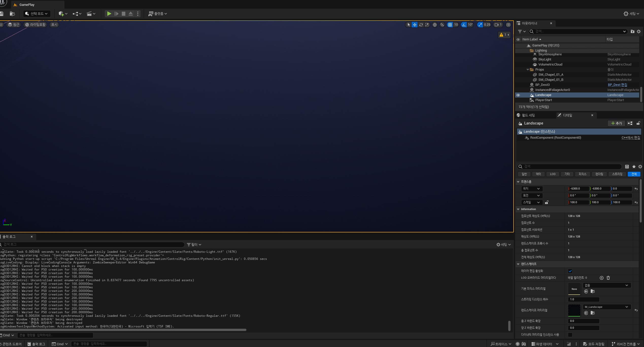Viewport: 644px width, 347px height.
Task: Browse to M_Landscape in Content Browser
Action: click(x=593, y=313)
